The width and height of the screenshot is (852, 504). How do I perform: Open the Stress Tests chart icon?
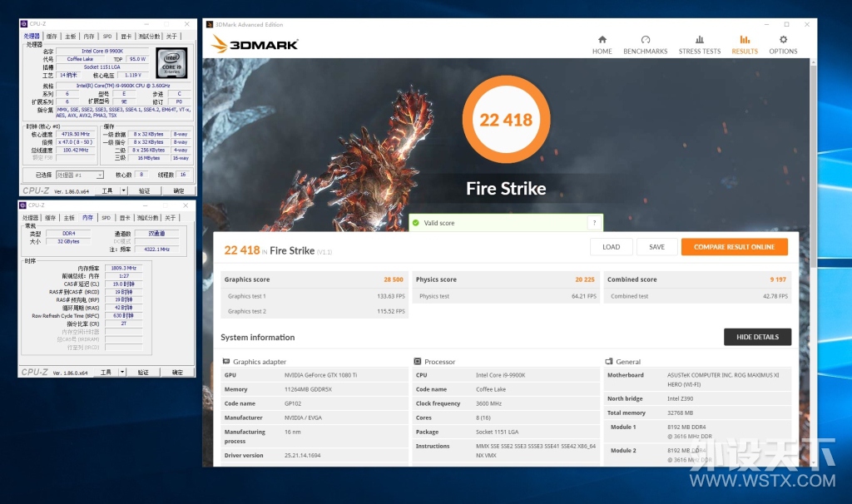699,40
